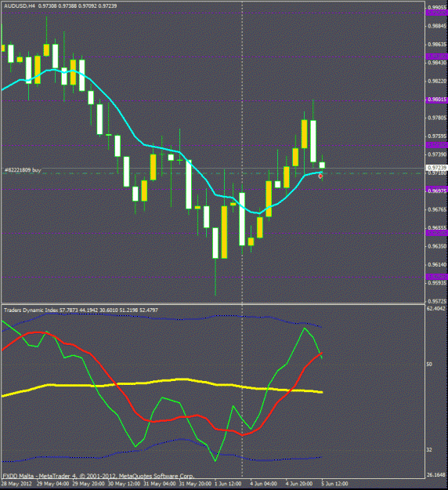Click the 0.99055 price axis value
The height and width of the screenshot is (490, 448).
tap(437, 7)
